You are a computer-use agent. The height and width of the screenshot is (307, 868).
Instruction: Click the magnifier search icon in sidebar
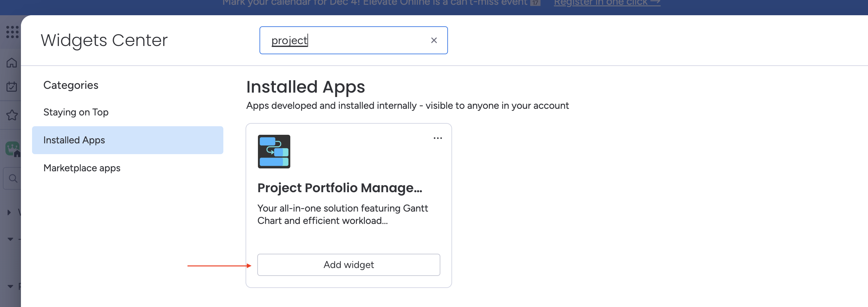click(13, 178)
